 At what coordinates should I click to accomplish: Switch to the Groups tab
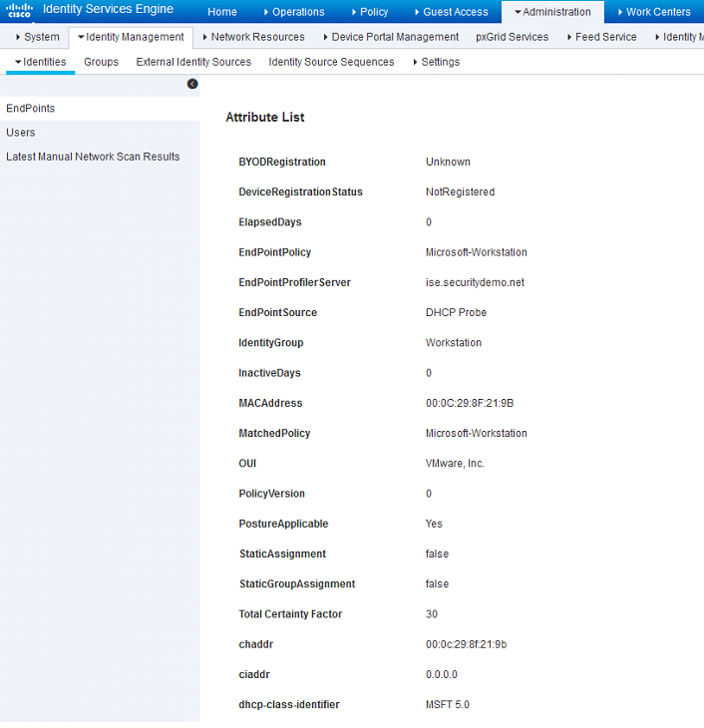point(102,62)
